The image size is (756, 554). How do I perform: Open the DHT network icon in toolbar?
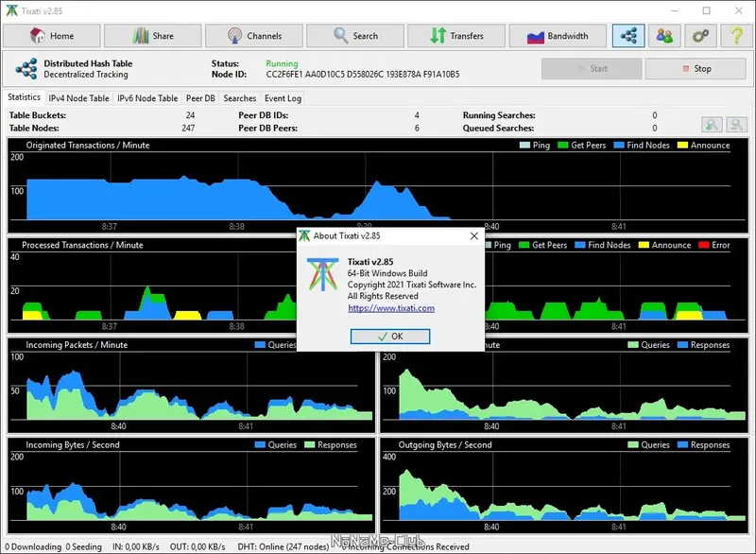point(628,36)
